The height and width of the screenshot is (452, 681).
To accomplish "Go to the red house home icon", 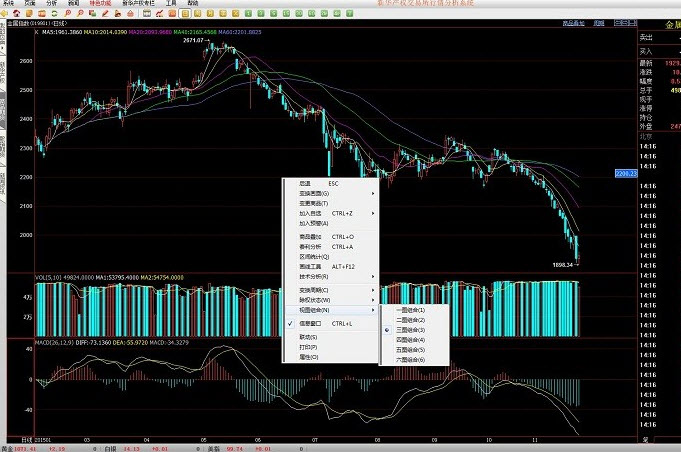I will [x=17, y=13].
